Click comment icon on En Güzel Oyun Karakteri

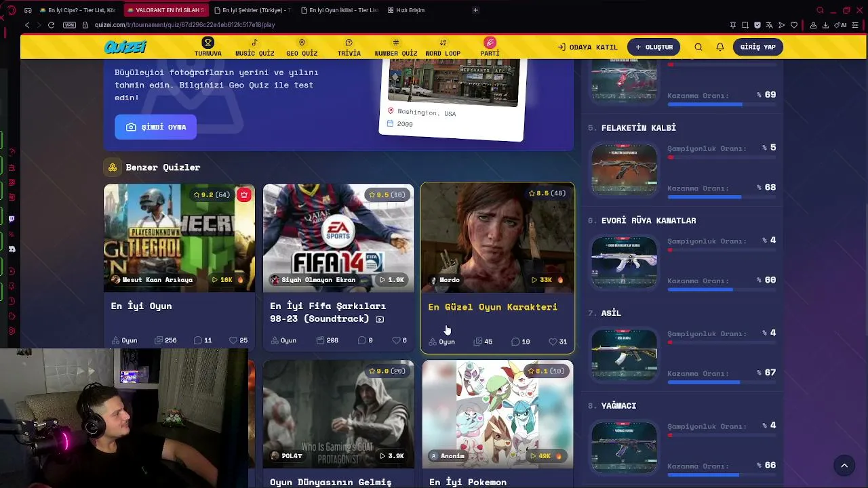click(515, 342)
